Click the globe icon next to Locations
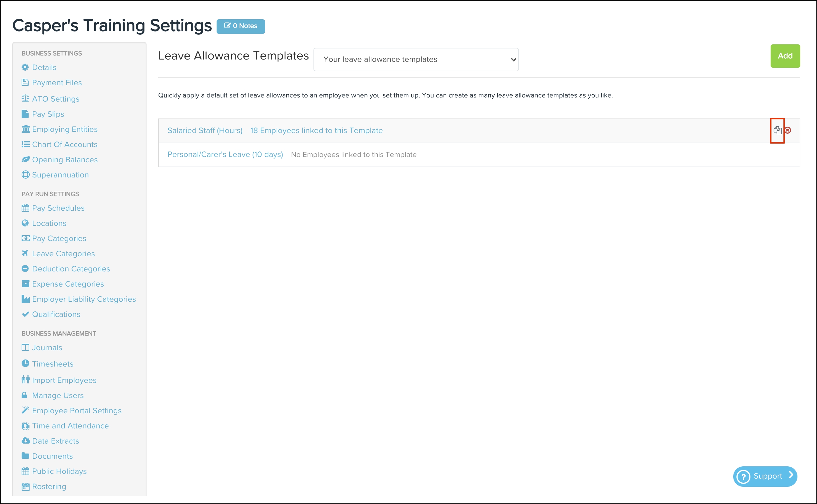This screenshot has height=504, width=817. [x=25, y=223]
